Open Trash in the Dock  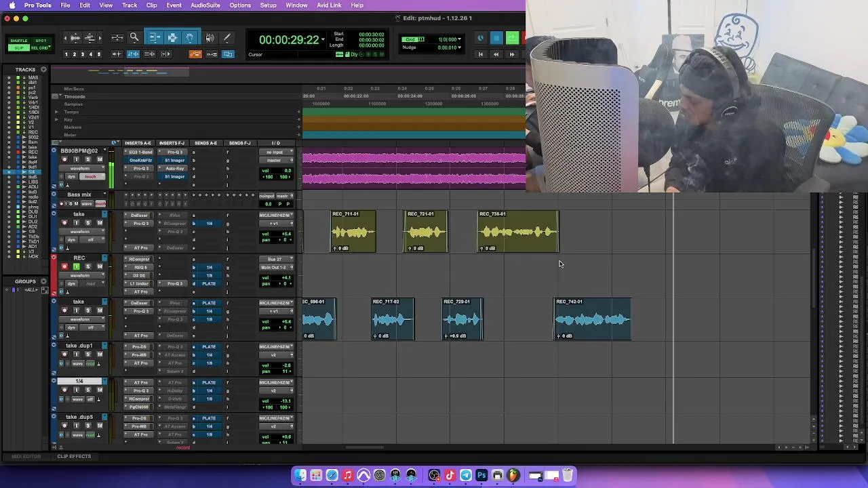pos(568,475)
